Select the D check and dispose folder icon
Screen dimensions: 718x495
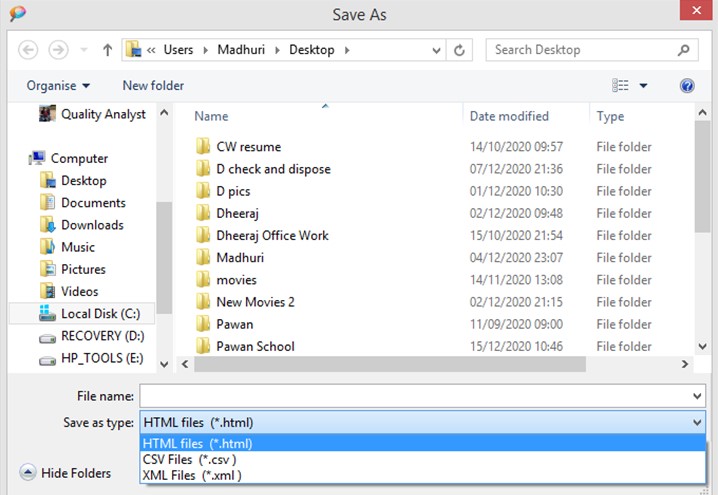(203, 169)
